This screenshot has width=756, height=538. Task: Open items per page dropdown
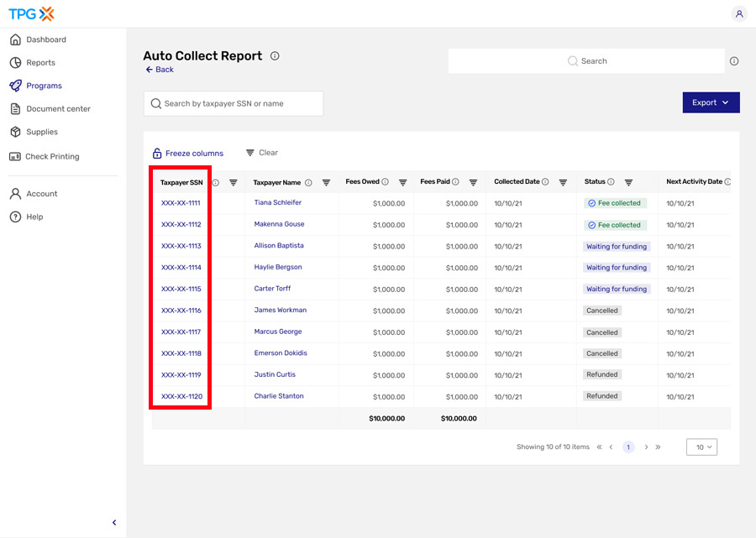pyautogui.click(x=701, y=447)
